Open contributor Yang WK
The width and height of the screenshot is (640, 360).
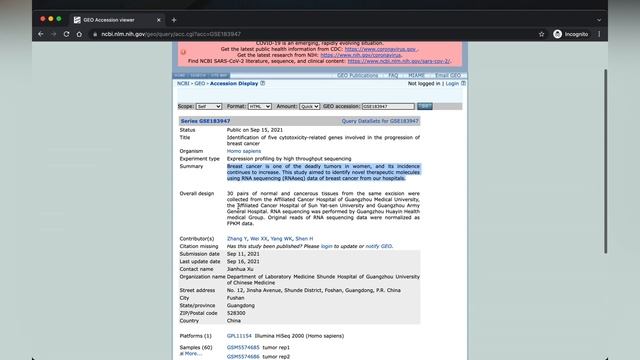point(281,239)
